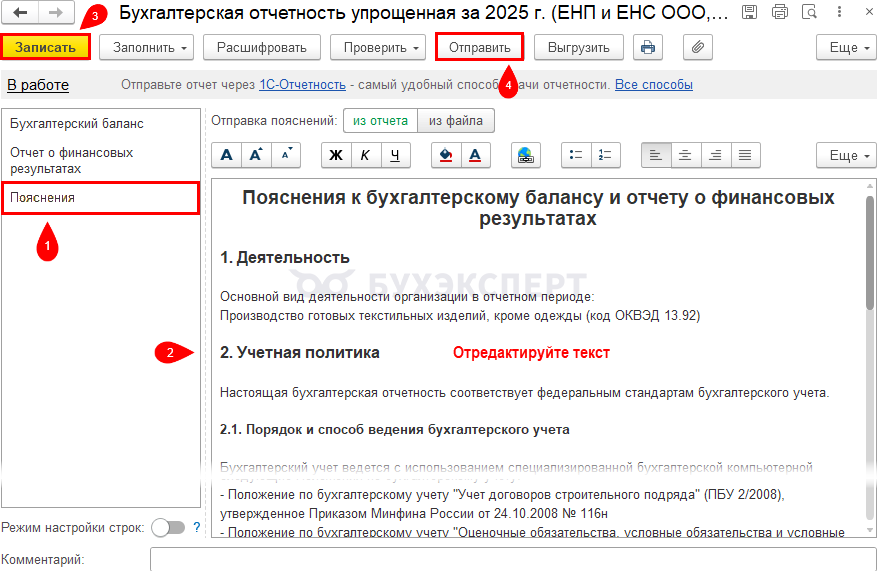The width and height of the screenshot is (877, 571).
Task: Go back with the left arrow button
Action: coord(20,12)
